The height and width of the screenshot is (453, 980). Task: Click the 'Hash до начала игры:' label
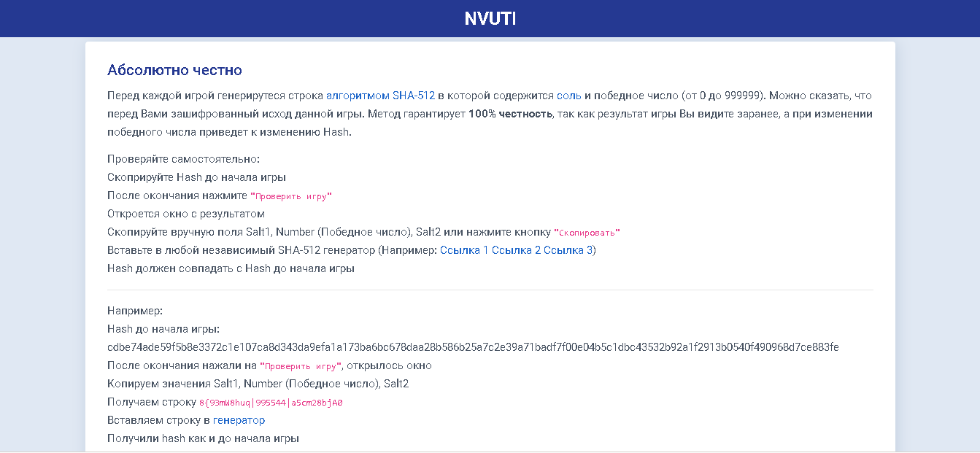pyautogui.click(x=163, y=329)
